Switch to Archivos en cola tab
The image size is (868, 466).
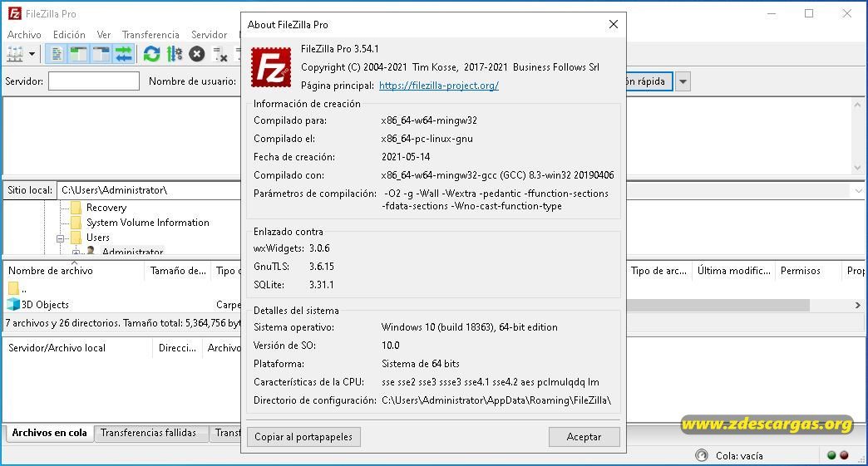(x=49, y=433)
